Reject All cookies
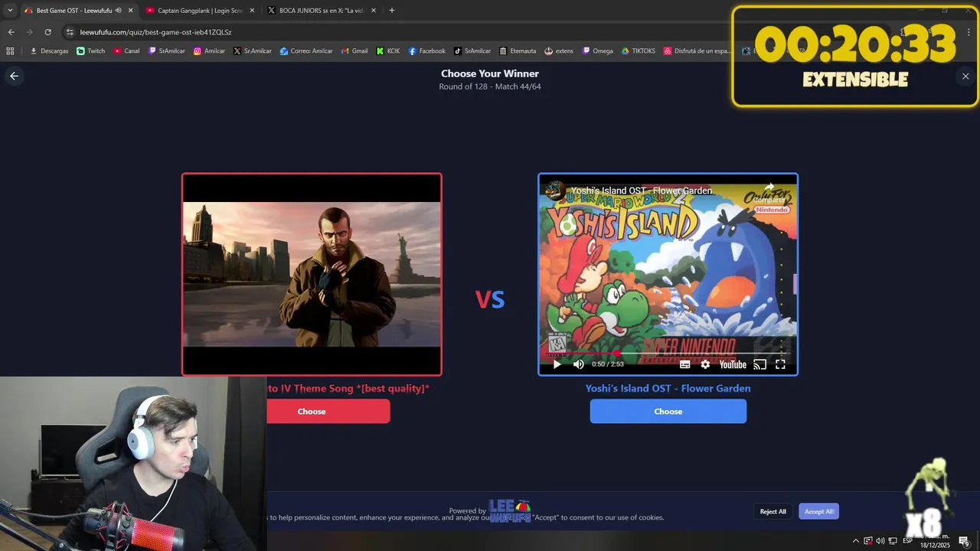This screenshot has height=551, width=980. 773,511
